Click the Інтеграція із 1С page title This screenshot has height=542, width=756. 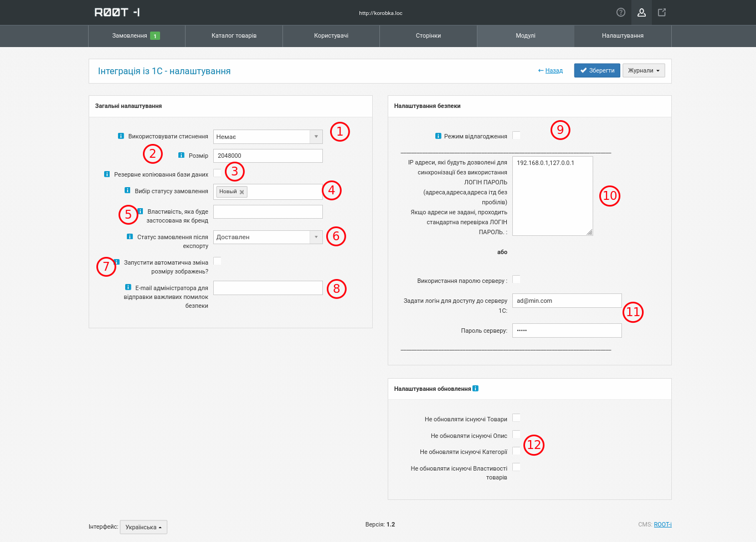(x=164, y=71)
